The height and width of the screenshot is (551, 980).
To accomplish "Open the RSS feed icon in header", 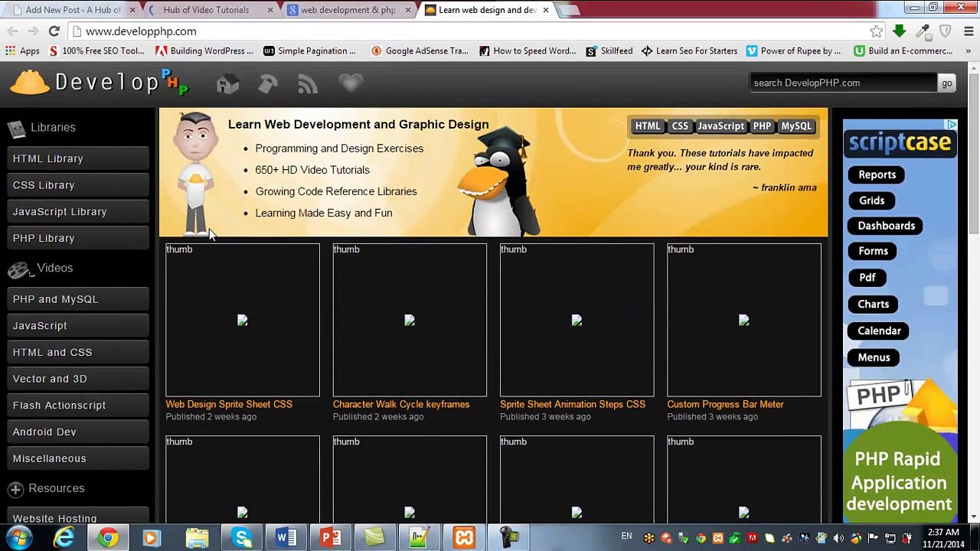I will pos(308,83).
